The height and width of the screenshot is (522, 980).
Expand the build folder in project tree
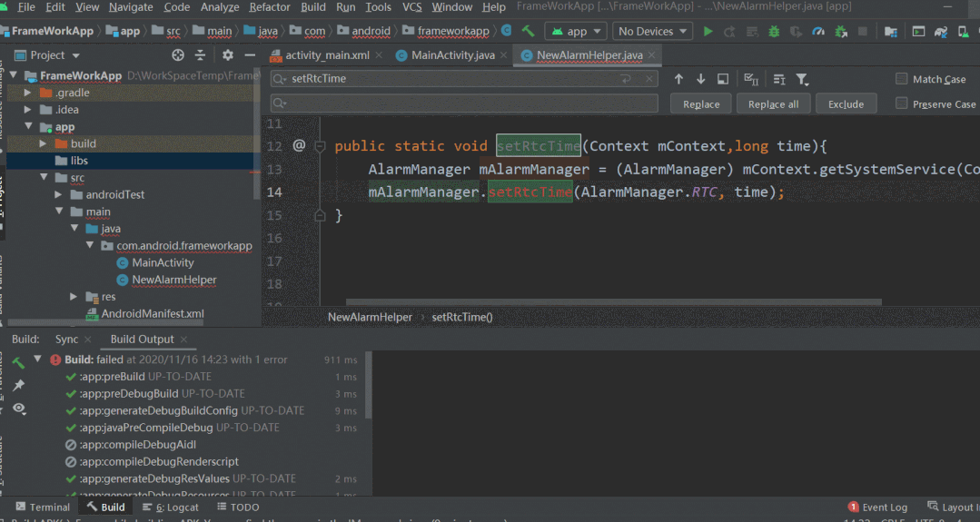pyautogui.click(x=43, y=143)
